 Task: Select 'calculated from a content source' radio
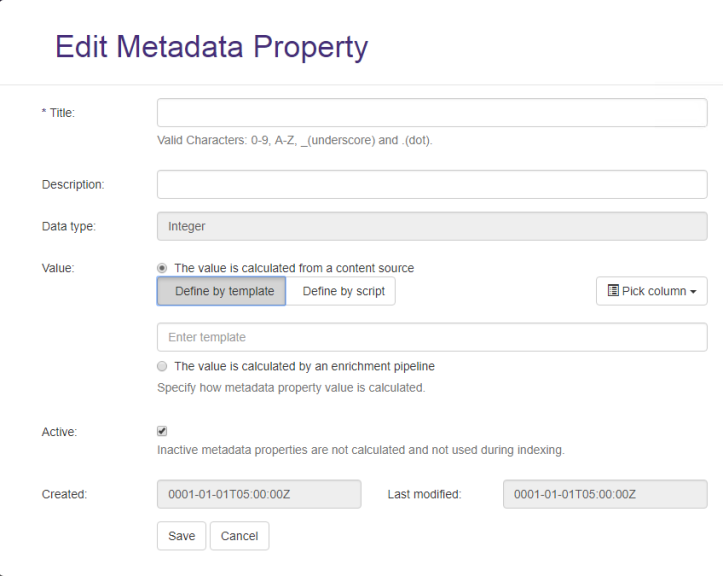(163, 268)
